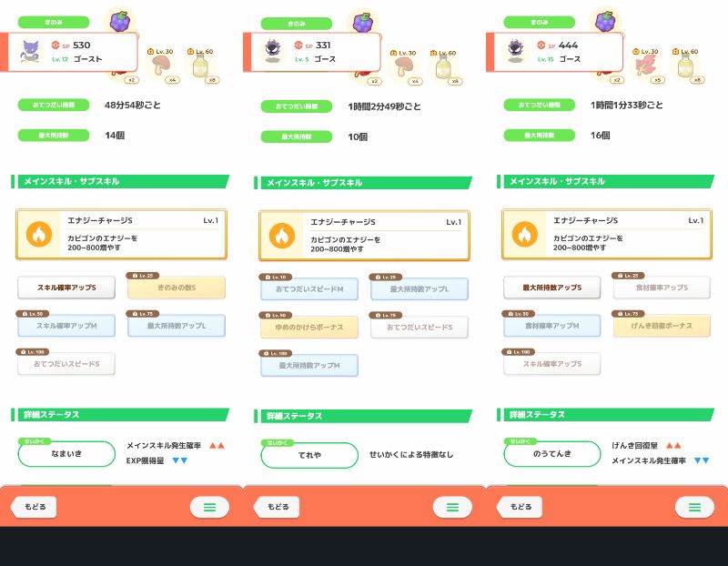Tap the Lv.75 lock badge above げんき回復ボーナス
Image resolution: width=728 pixels, height=566 pixels.
click(x=629, y=313)
